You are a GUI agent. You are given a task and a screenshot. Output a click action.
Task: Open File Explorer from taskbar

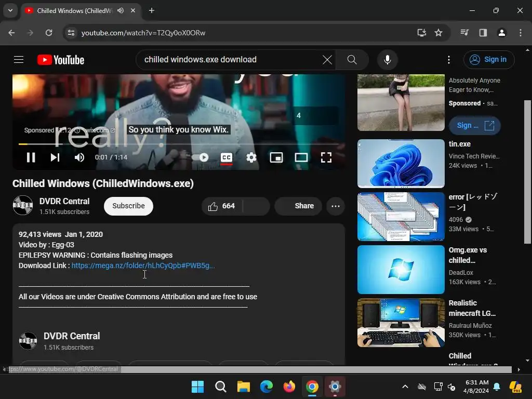[243, 387]
